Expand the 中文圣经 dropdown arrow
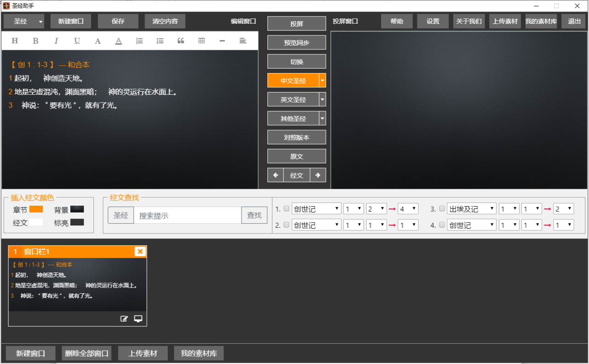The image size is (589, 364). [323, 81]
